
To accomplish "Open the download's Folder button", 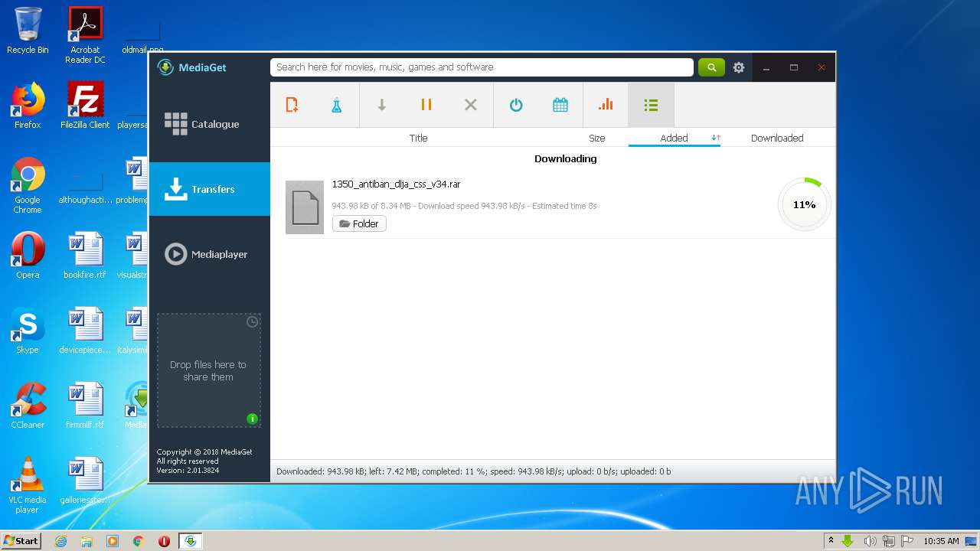I will point(359,223).
